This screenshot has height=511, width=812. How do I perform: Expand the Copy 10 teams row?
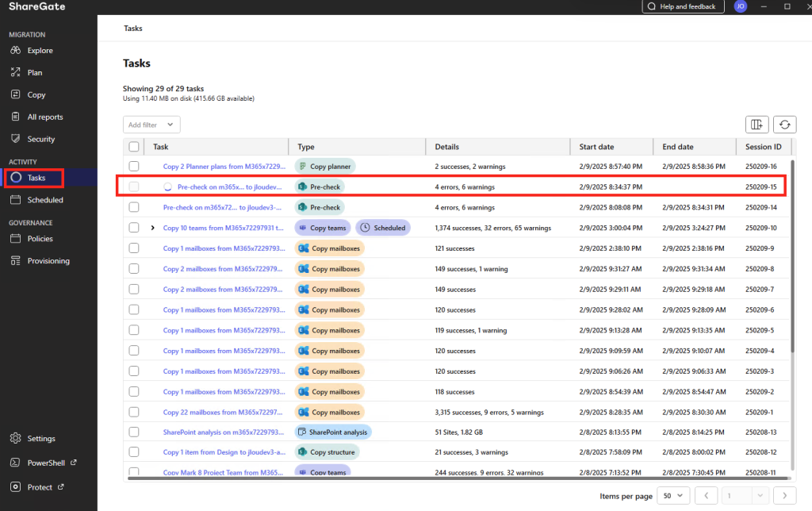(153, 228)
